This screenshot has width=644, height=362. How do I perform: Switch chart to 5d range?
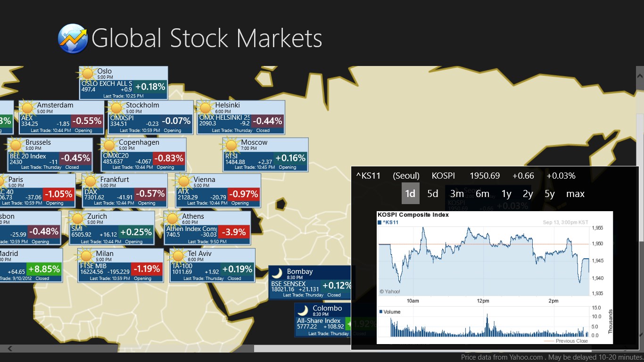433,194
